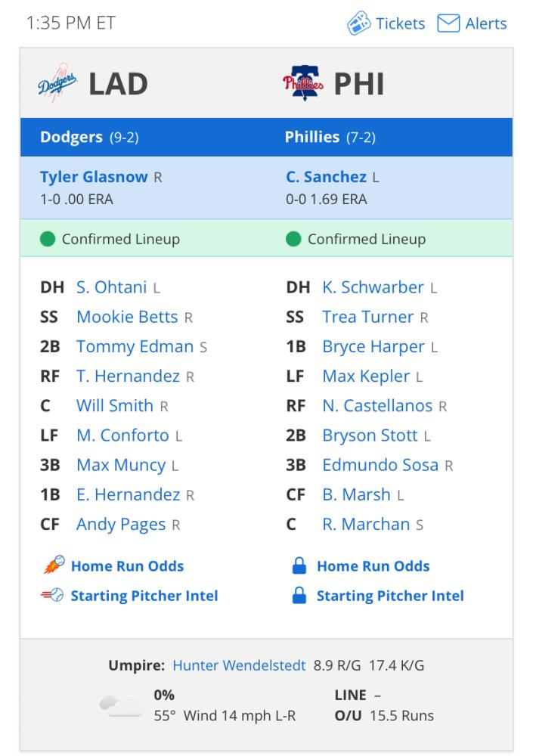Click the Alerts envelope icon
533x756 pixels.
[x=448, y=23]
